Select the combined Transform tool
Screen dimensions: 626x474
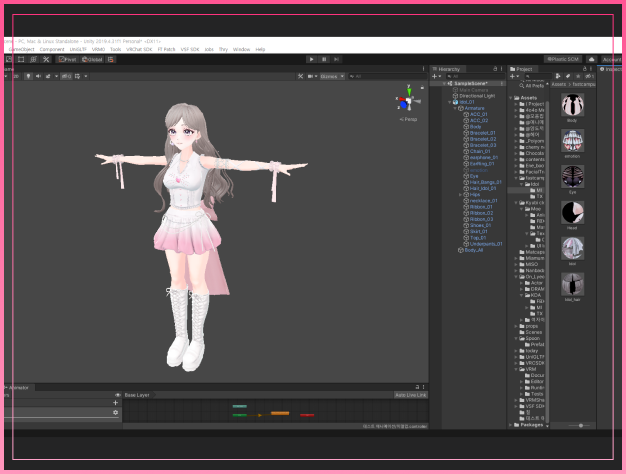[x=34, y=59]
